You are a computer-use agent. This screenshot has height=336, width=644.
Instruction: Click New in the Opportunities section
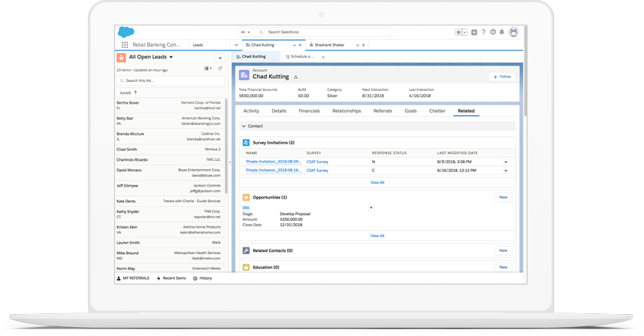(503, 197)
